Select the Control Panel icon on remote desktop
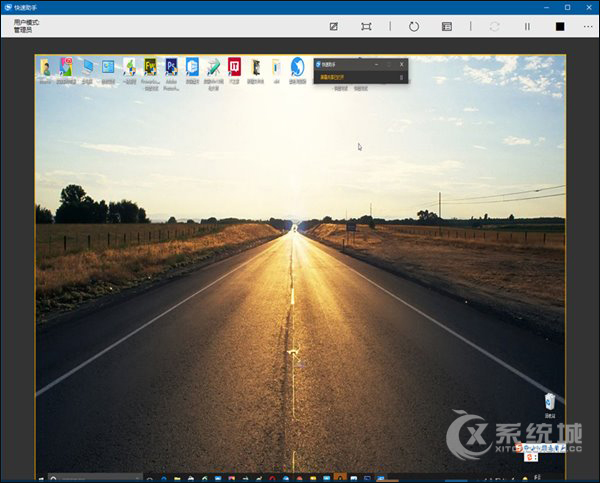Screen dimensions: 600x483 tap(108, 67)
